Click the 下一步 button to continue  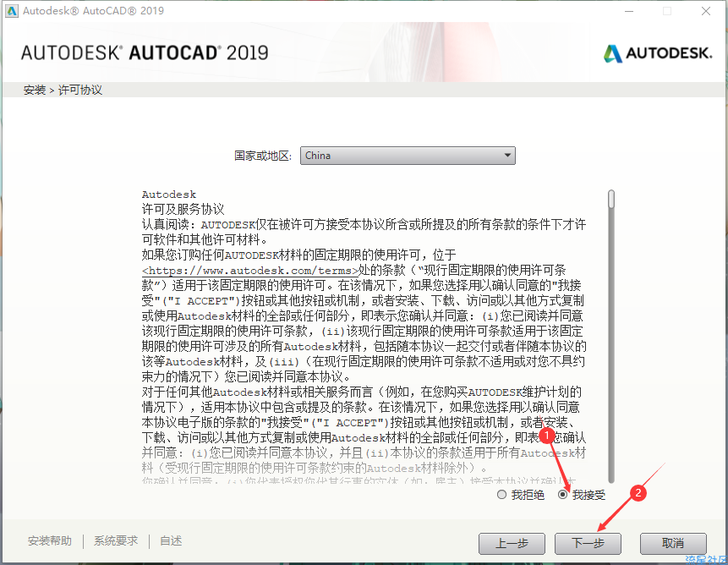point(588,543)
